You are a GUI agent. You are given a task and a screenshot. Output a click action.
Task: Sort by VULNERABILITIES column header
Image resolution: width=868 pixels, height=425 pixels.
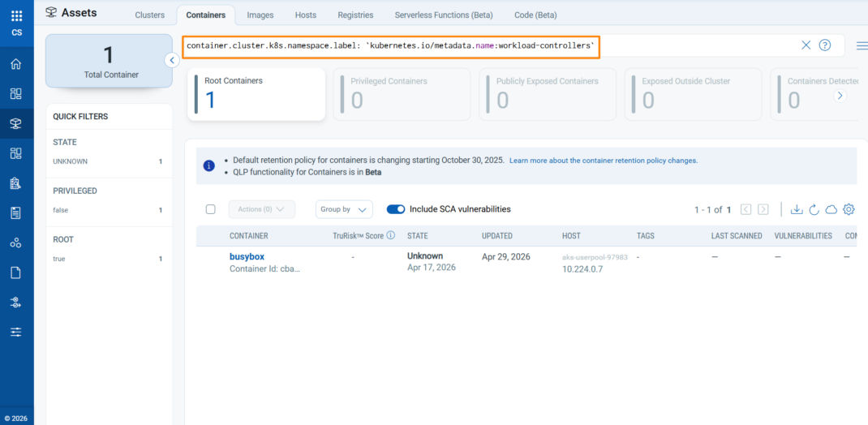pyautogui.click(x=803, y=236)
